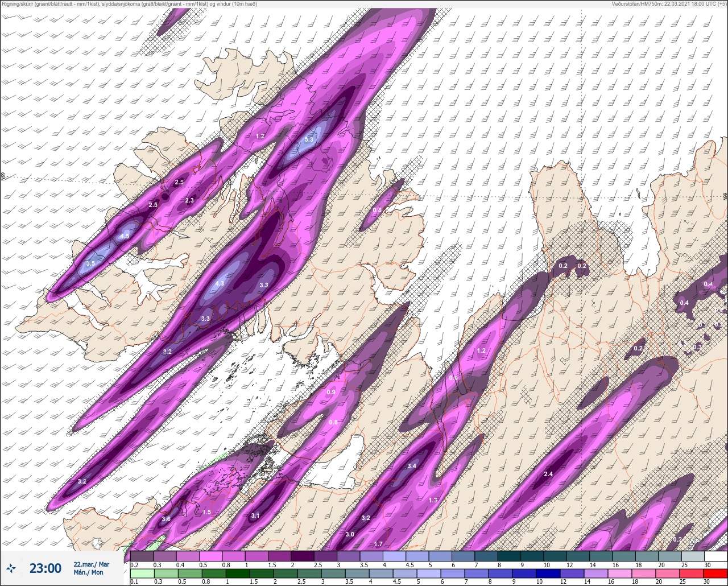Click the 3.0 precipitation value on the map

[x=350, y=534]
